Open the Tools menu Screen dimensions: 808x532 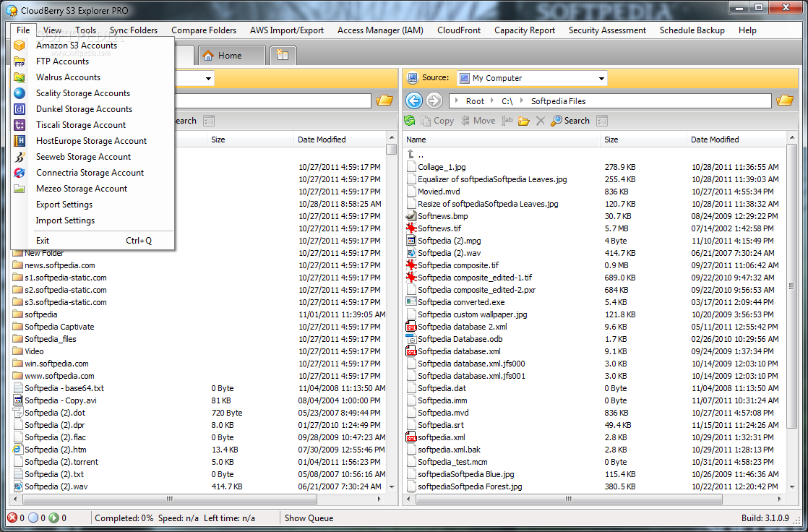pos(85,30)
